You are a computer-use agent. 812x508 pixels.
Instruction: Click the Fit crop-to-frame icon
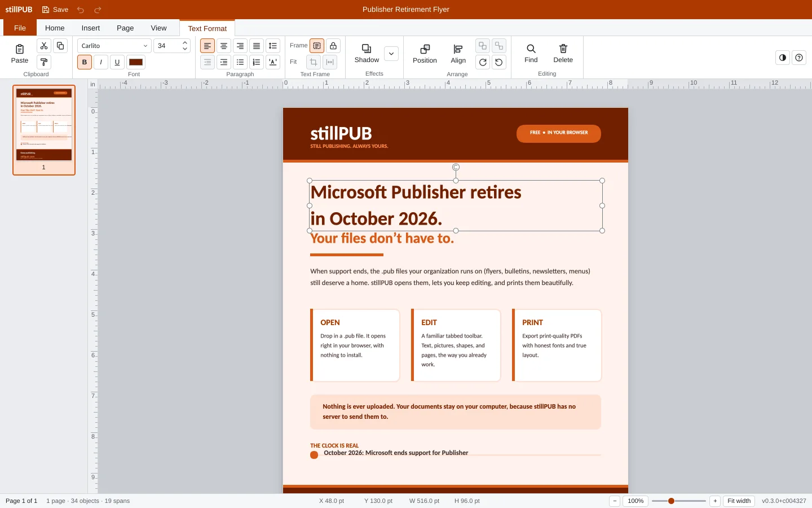point(314,62)
